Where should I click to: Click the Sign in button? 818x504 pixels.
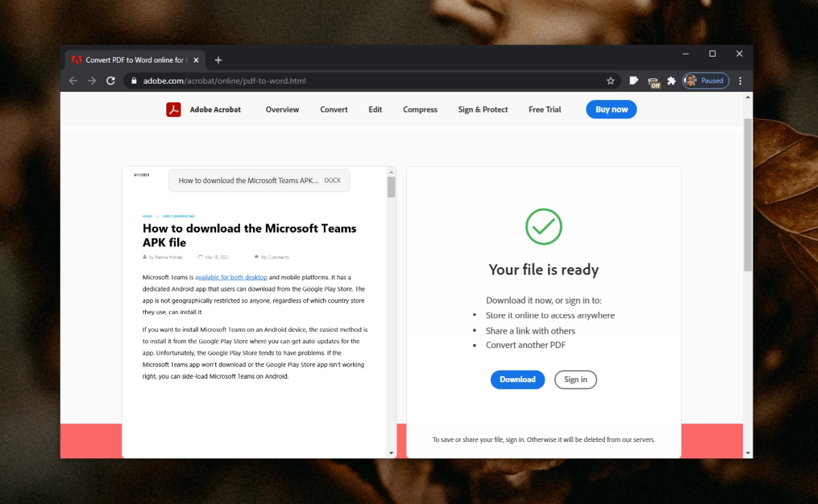coord(575,379)
